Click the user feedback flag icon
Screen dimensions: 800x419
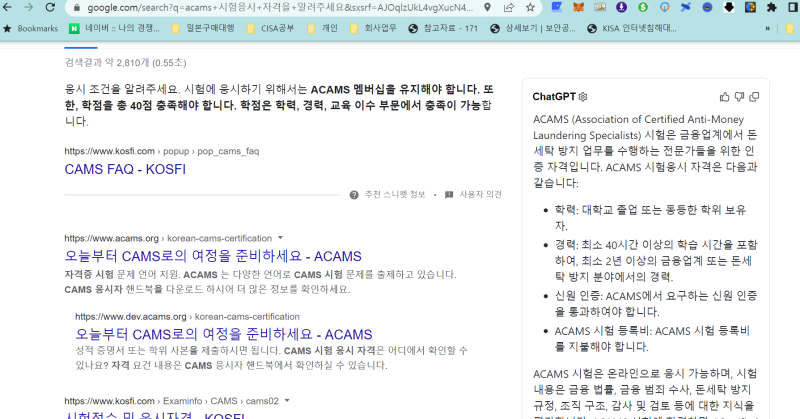tap(449, 194)
